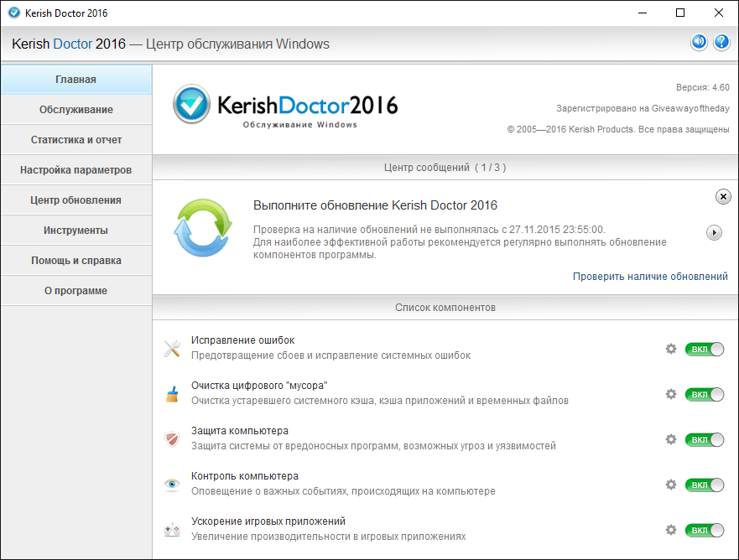
Task: Maximize the Kerish Doctor window
Action: point(680,13)
